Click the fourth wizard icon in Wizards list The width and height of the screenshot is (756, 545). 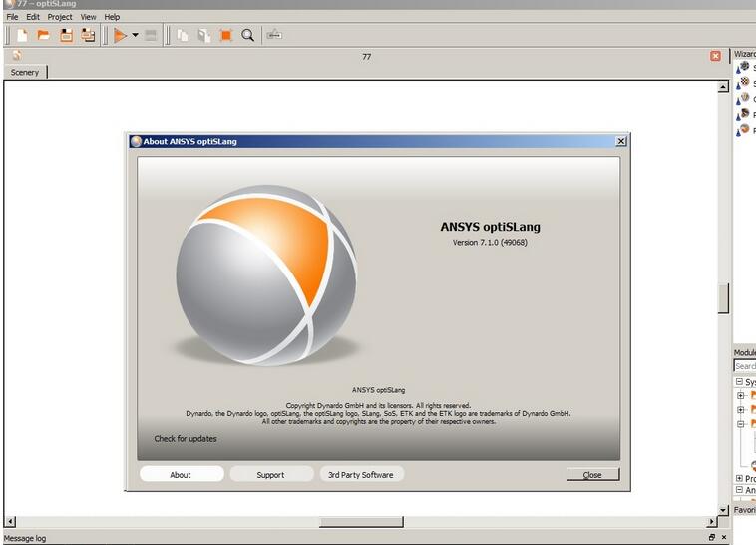click(743, 114)
